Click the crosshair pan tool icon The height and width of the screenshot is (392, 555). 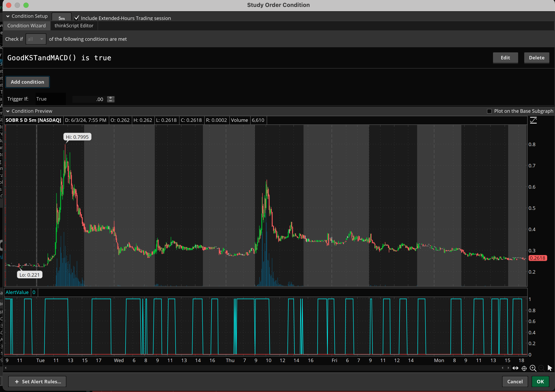[524, 368]
